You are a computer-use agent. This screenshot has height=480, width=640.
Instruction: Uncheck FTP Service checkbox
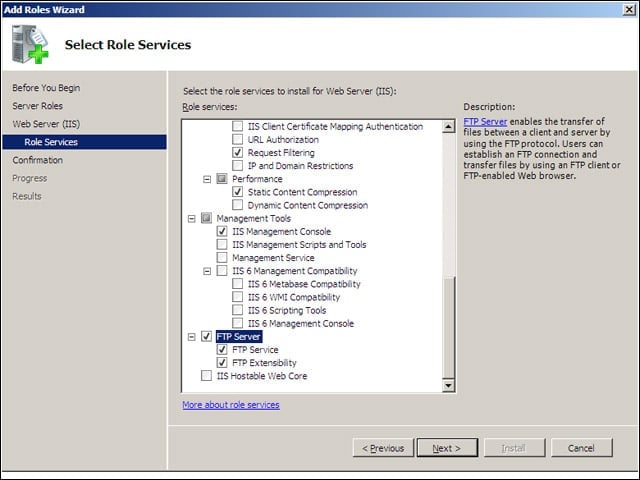222,349
